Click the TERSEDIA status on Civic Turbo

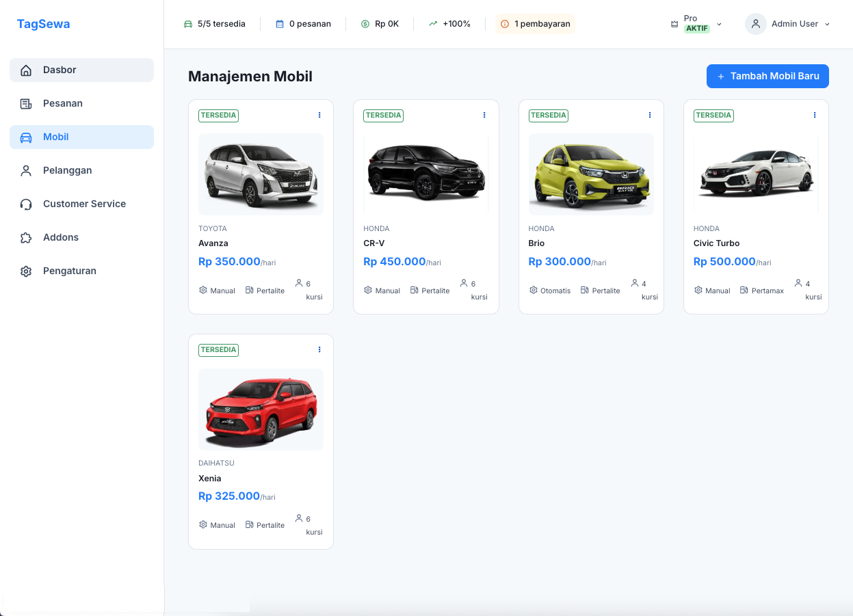click(713, 116)
